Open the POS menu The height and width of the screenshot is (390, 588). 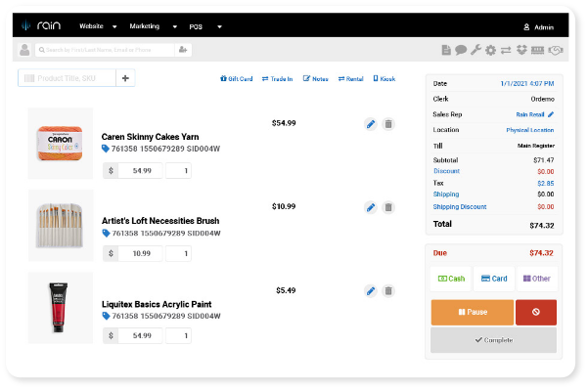[x=196, y=26]
